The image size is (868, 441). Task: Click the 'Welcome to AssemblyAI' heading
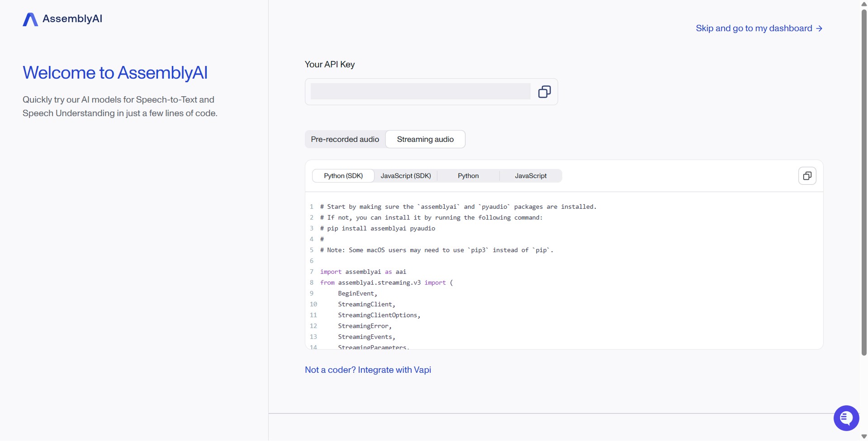click(x=115, y=73)
